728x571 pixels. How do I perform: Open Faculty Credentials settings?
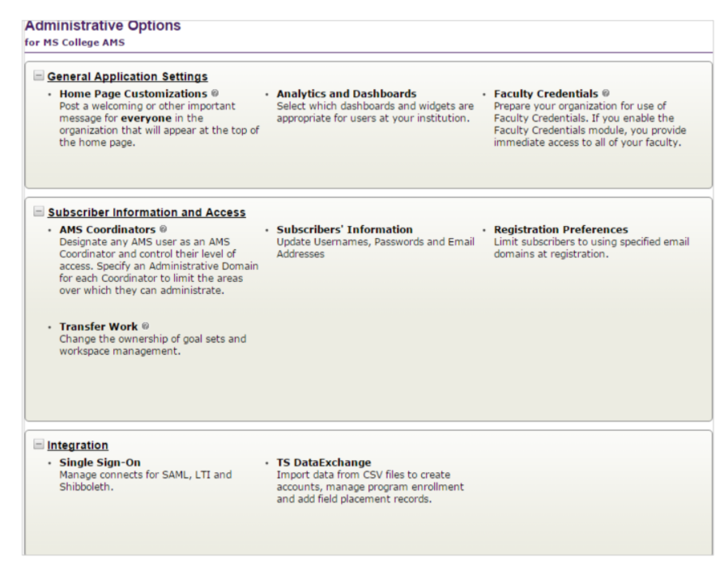pyautogui.click(x=546, y=94)
